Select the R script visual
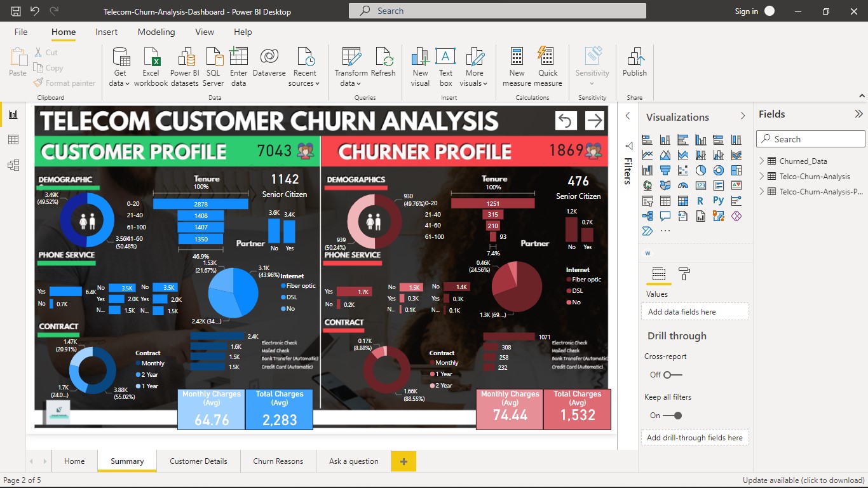The image size is (868, 488). 701,201
